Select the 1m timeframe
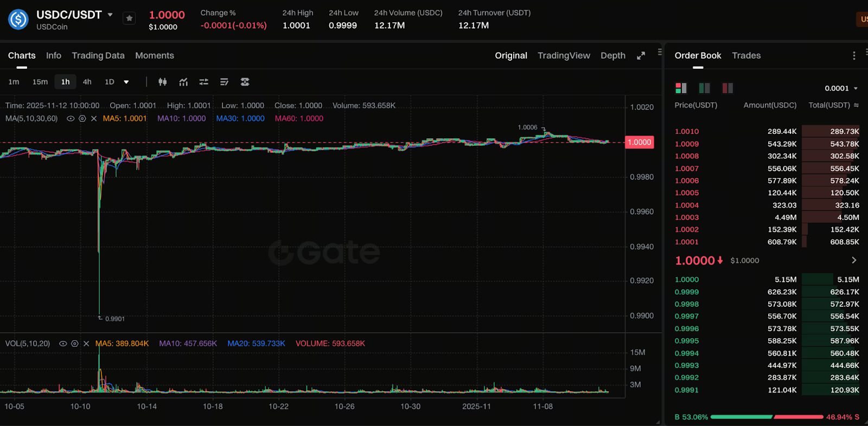 pos(14,82)
